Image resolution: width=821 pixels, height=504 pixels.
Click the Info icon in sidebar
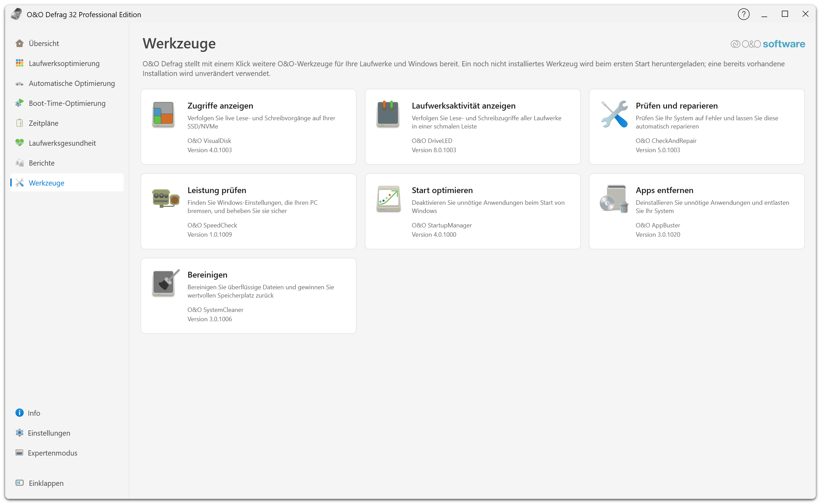20,413
